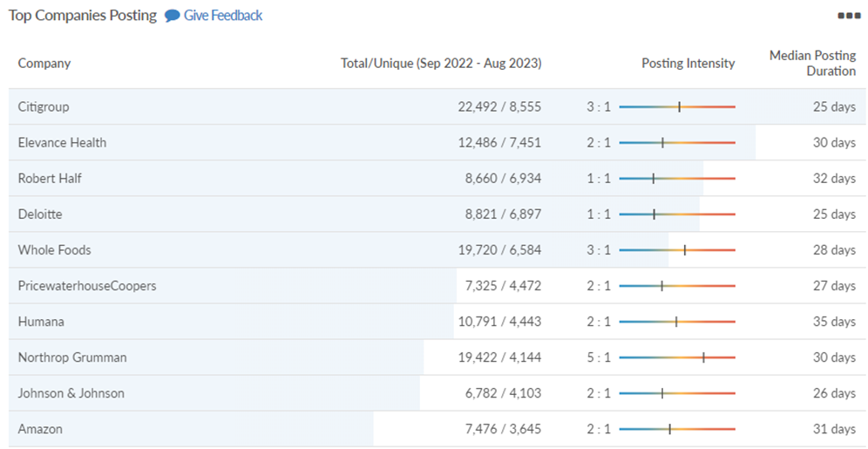This screenshot has width=868, height=449.
Task: Click Amazon's posting intensity gradient bar
Action: click(x=677, y=429)
